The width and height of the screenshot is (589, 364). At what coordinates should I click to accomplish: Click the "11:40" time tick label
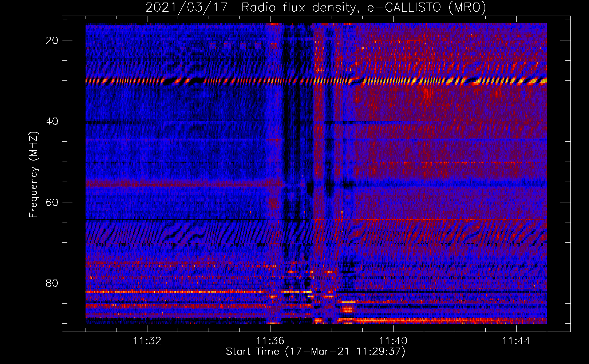(x=393, y=341)
